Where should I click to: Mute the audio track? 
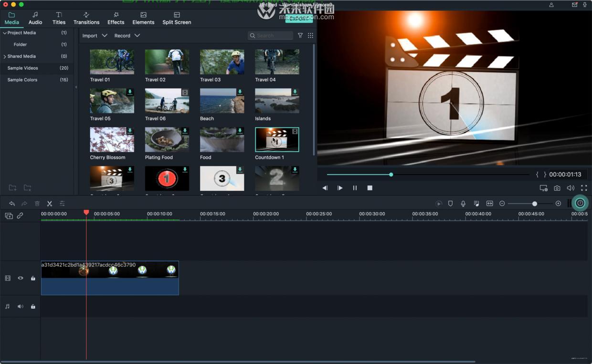[x=21, y=306]
